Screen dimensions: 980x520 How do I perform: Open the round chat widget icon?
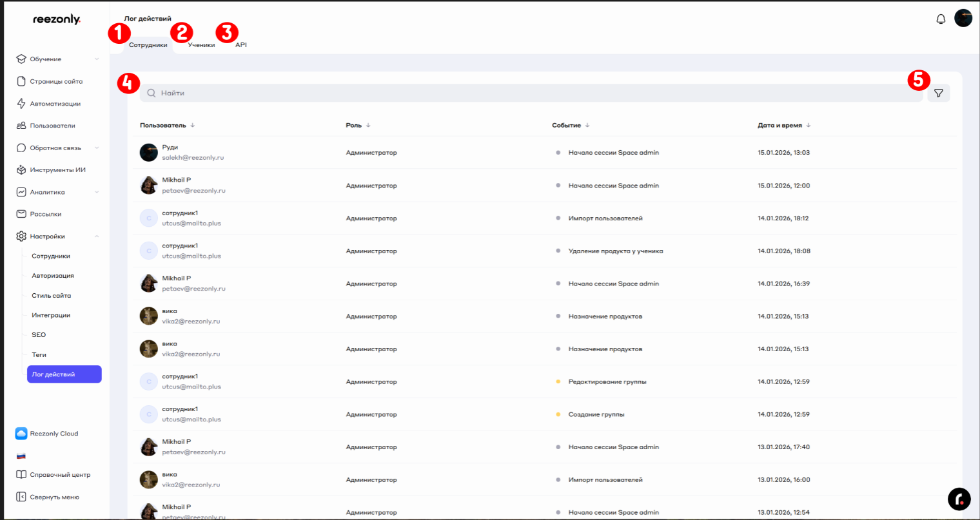point(959,498)
